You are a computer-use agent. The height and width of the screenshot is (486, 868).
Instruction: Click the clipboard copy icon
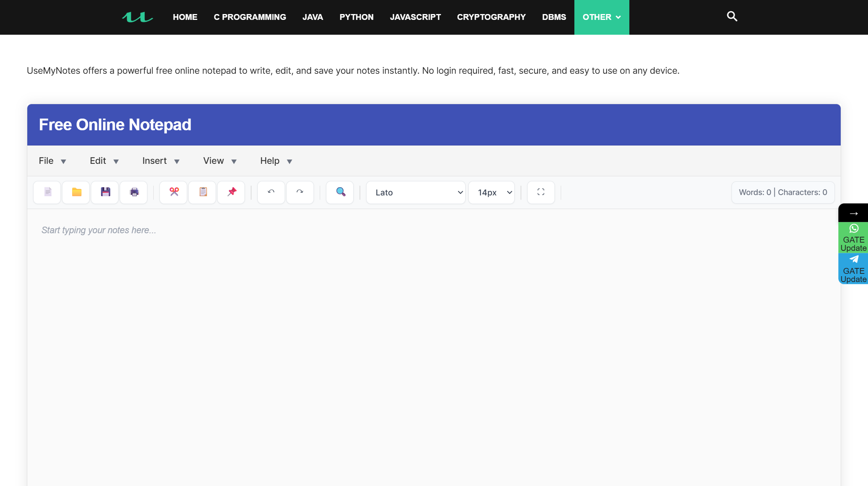click(x=202, y=192)
